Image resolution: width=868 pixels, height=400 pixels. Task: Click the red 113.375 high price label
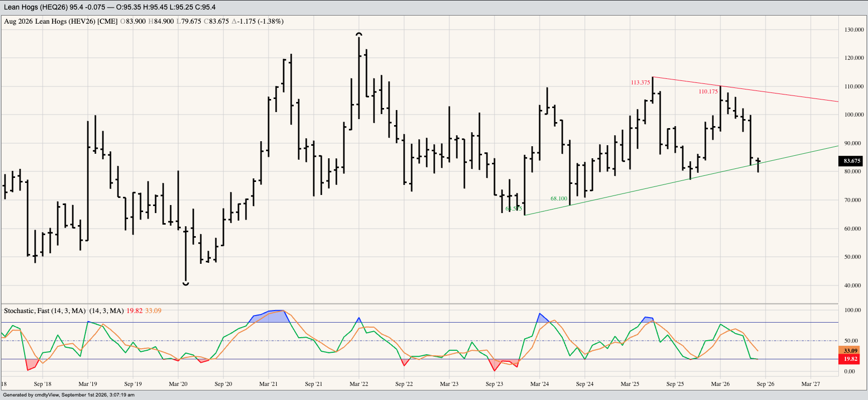tap(640, 82)
